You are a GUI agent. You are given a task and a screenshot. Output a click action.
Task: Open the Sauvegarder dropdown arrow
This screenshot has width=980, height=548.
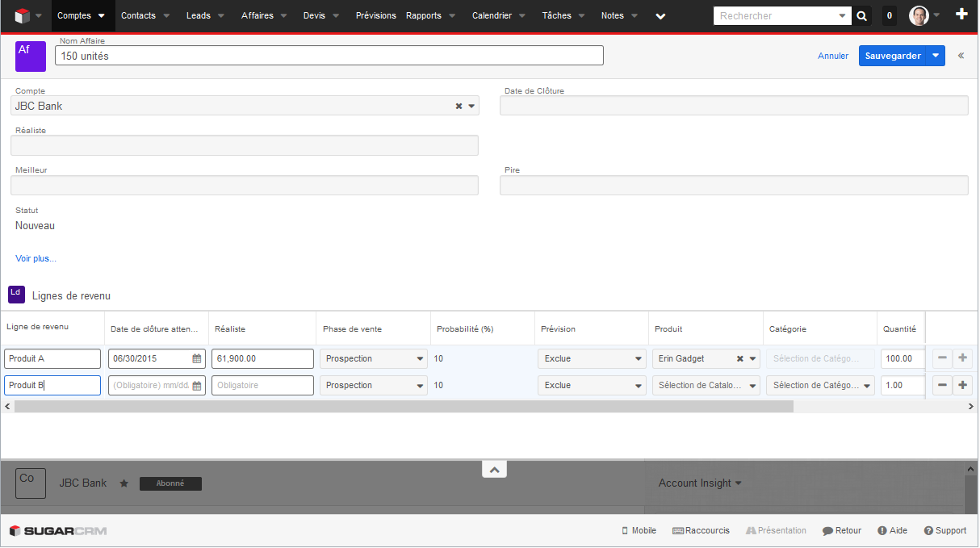click(935, 56)
